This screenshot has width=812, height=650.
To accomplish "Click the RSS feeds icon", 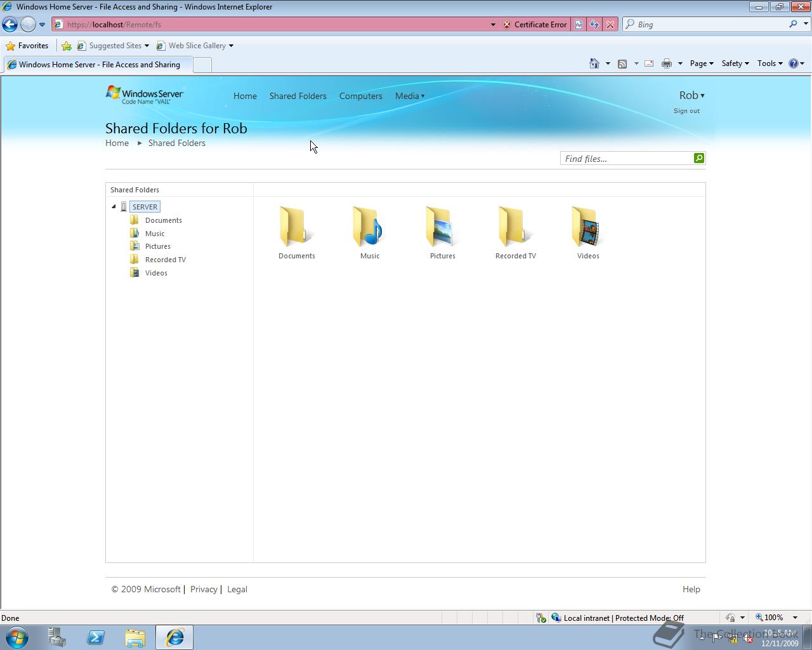I will click(x=622, y=63).
